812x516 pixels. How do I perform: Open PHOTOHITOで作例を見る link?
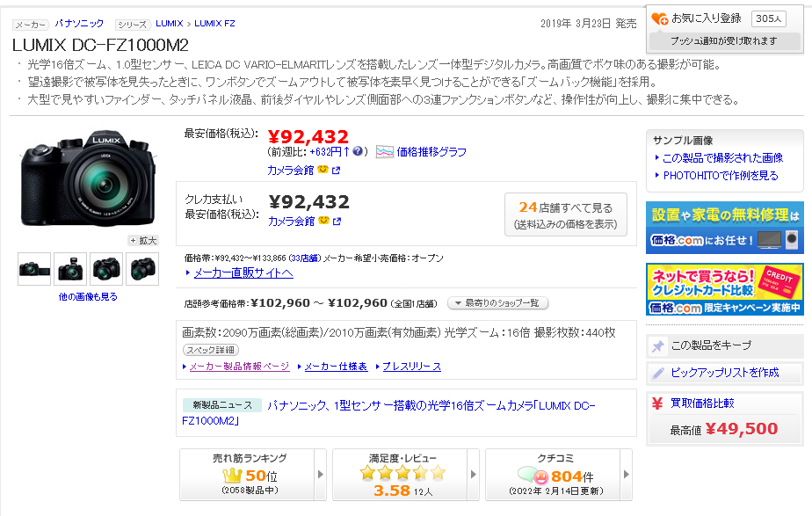pos(721,176)
